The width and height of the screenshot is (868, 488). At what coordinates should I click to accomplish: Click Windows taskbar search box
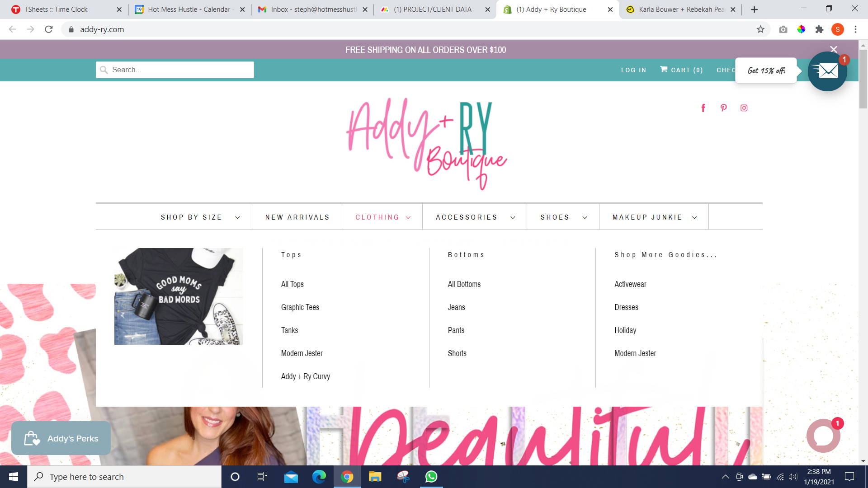[124, 477]
